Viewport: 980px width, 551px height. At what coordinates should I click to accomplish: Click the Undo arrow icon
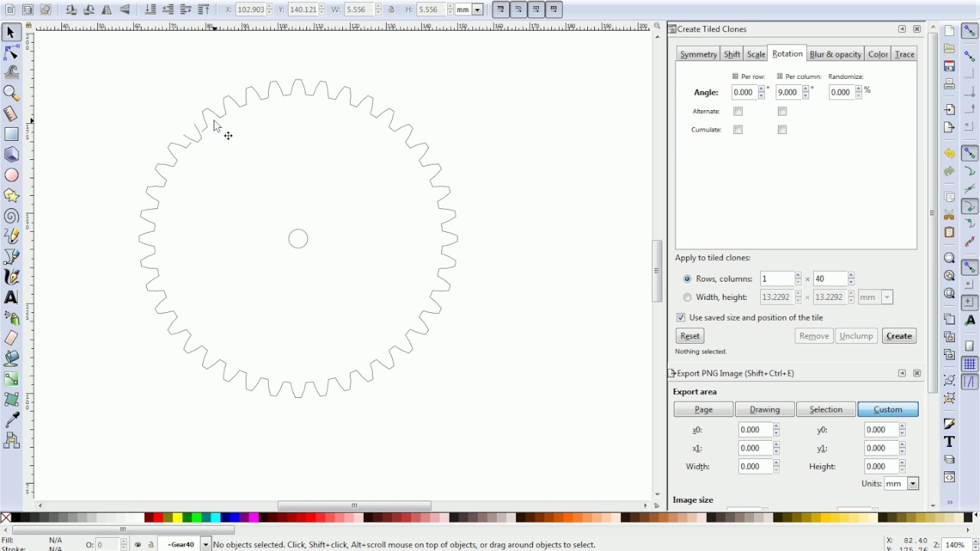[x=949, y=153]
